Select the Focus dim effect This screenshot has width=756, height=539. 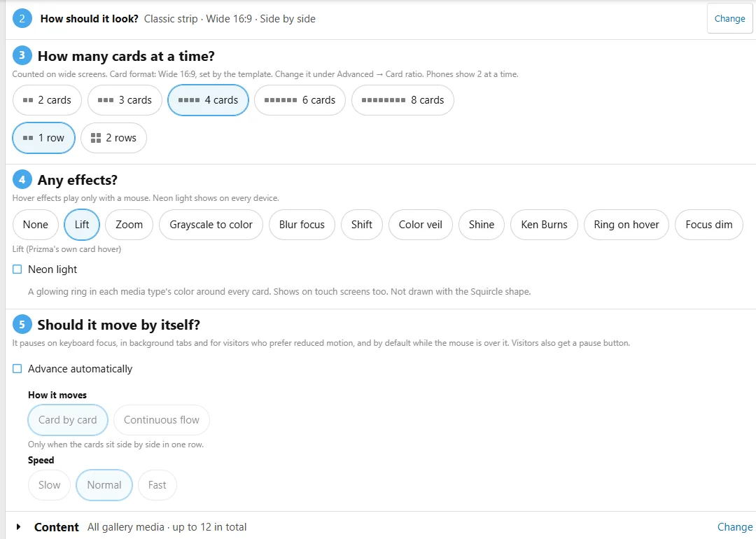[x=708, y=225]
